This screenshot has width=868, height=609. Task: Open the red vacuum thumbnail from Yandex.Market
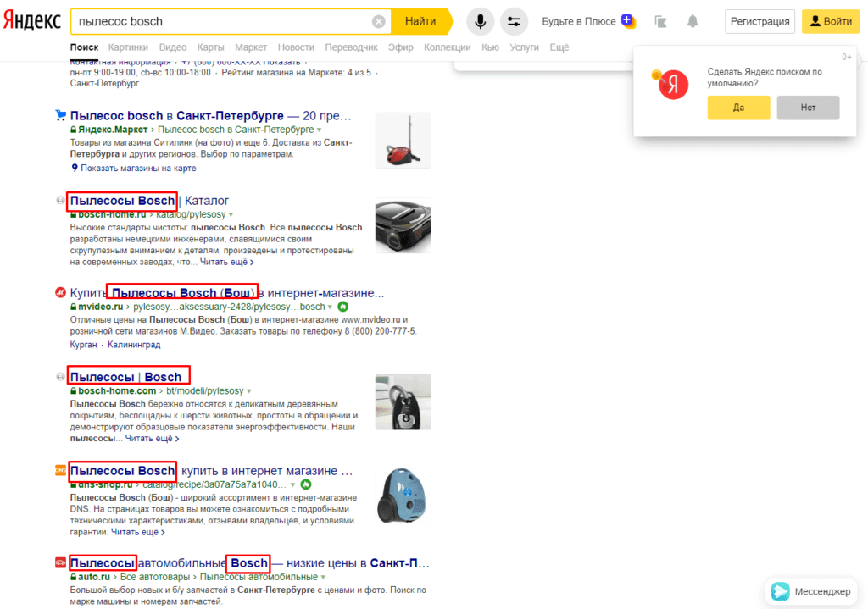tap(403, 141)
